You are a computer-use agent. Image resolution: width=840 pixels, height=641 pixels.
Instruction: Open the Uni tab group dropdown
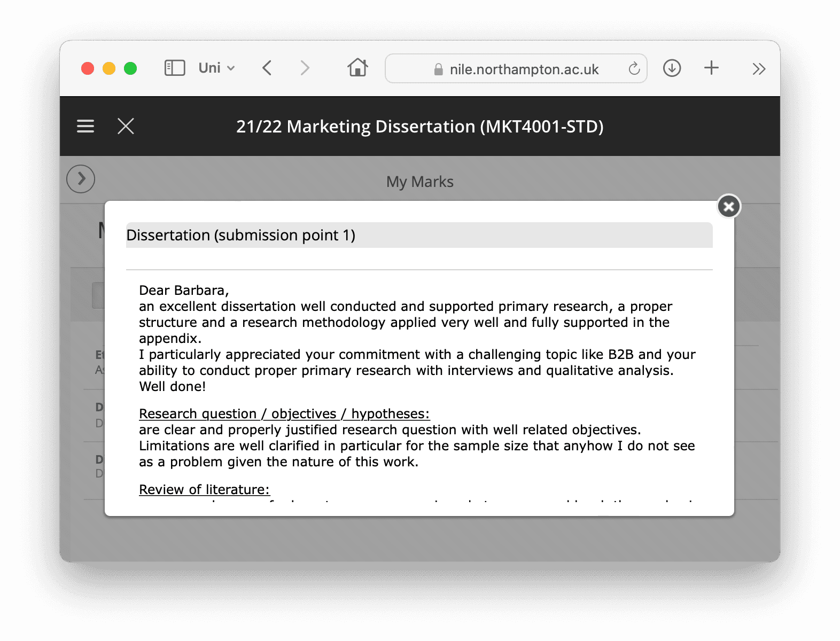216,68
